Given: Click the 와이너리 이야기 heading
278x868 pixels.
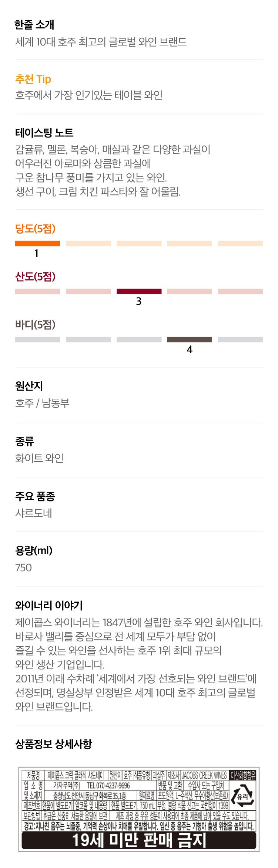Looking at the screenshot, I should (49, 605).
